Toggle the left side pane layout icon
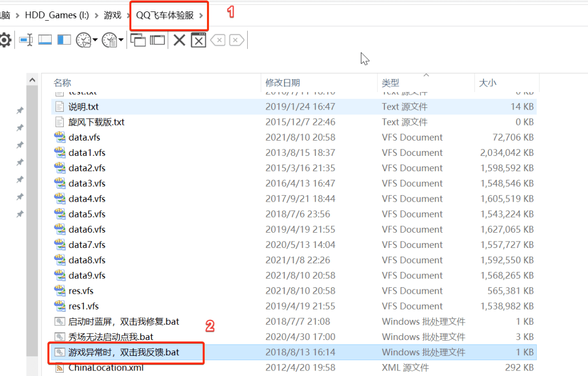Screen dimensions: 588x376 (x=64, y=40)
